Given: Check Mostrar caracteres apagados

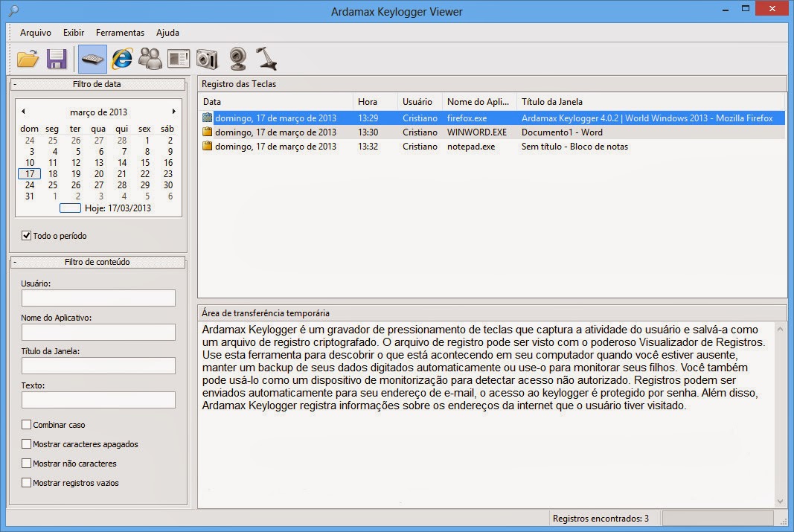Looking at the screenshot, I should (26, 444).
